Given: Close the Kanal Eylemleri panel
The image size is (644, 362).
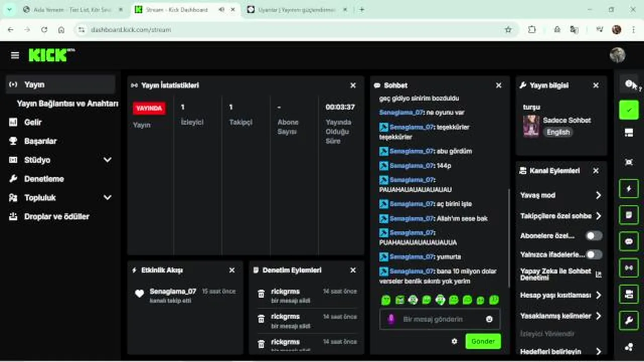Looking at the screenshot, I should click(x=596, y=171).
